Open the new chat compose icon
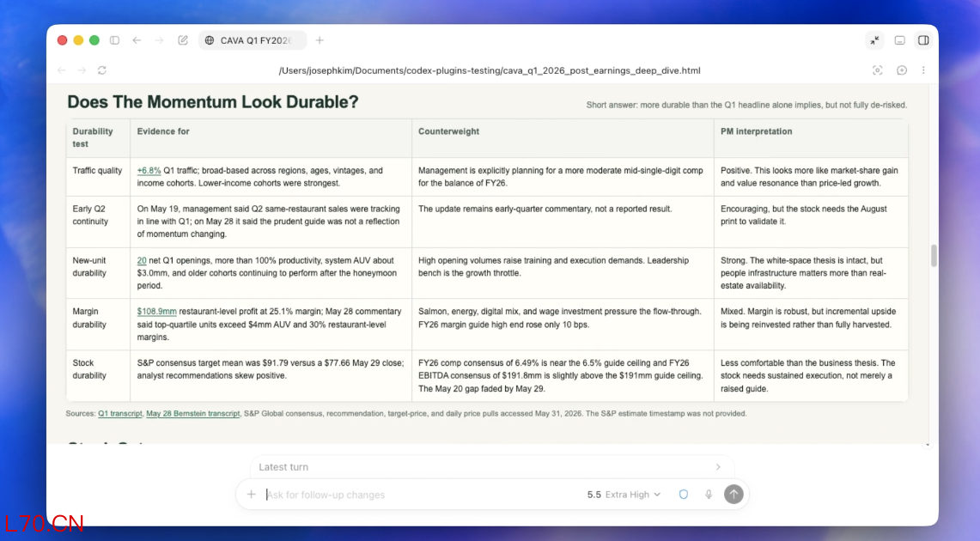 (x=182, y=40)
